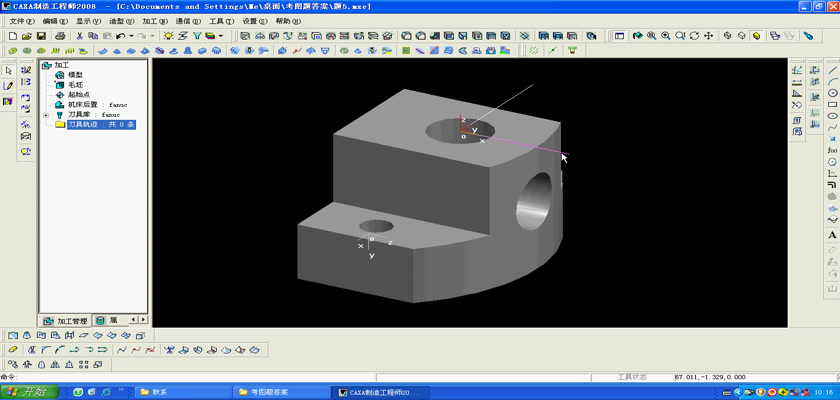
Task: Click the tab strip left scroll arrow
Action: click(134, 320)
